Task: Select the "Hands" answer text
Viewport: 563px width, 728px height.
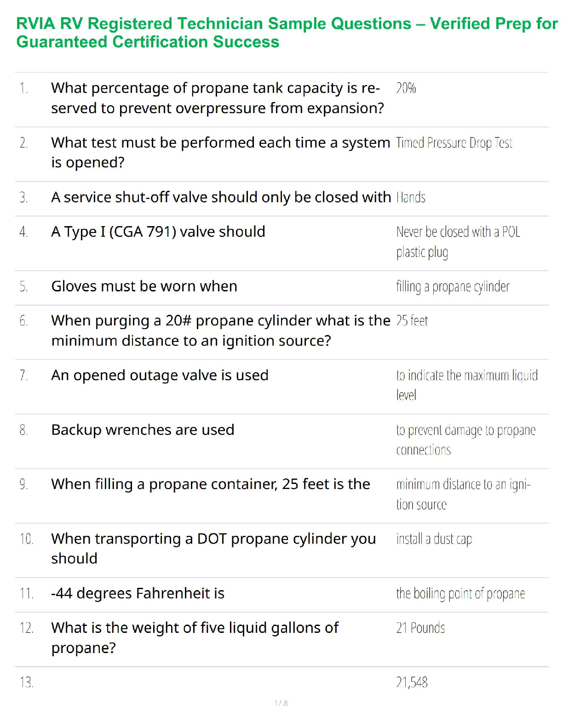Action: (x=411, y=198)
